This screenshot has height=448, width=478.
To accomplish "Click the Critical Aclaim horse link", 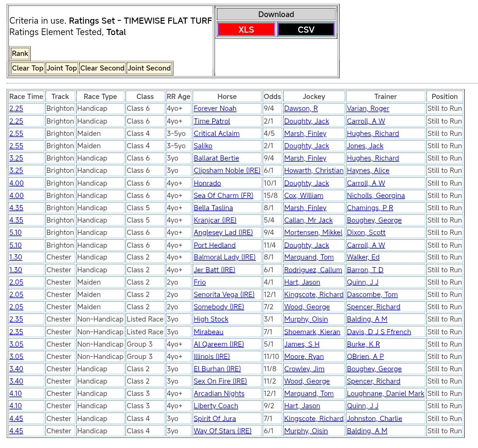I will click(x=216, y=134).
